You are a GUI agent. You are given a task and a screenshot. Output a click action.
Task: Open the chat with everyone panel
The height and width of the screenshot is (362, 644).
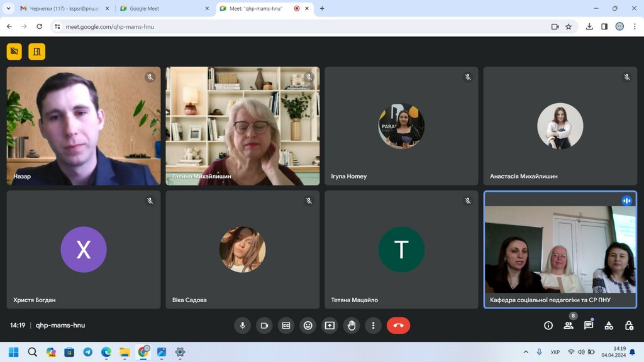pos(589,326)
